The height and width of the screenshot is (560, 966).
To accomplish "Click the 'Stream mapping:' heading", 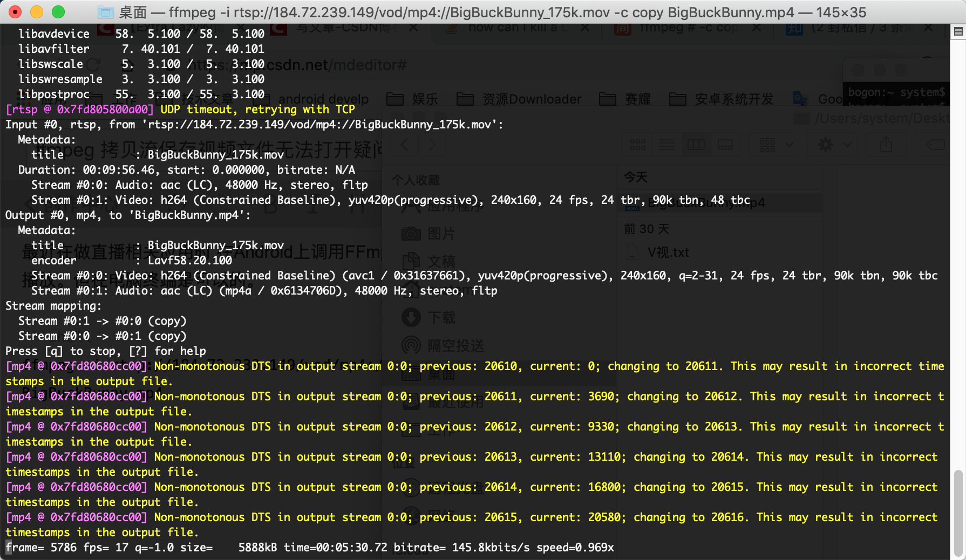I will click(x=53, y=305).
